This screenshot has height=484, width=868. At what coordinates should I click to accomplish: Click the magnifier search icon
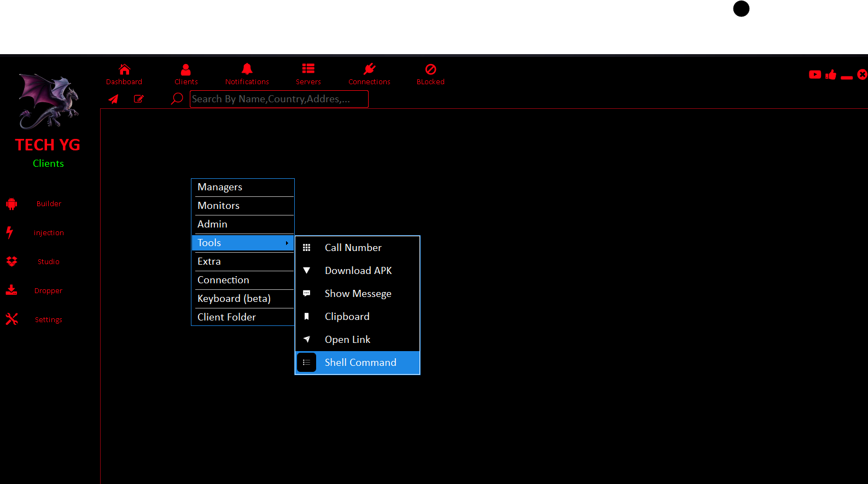[x=177, y=99]
